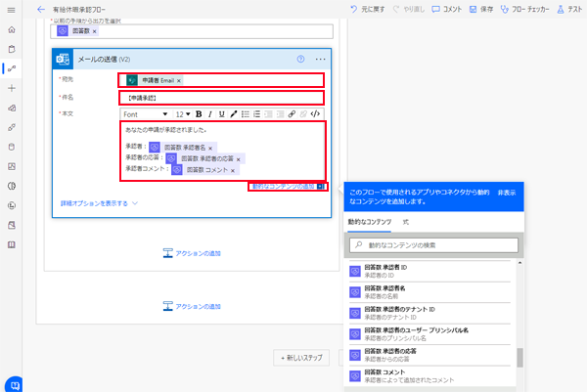Open the chatbot assistant bubble

(15, 384)
